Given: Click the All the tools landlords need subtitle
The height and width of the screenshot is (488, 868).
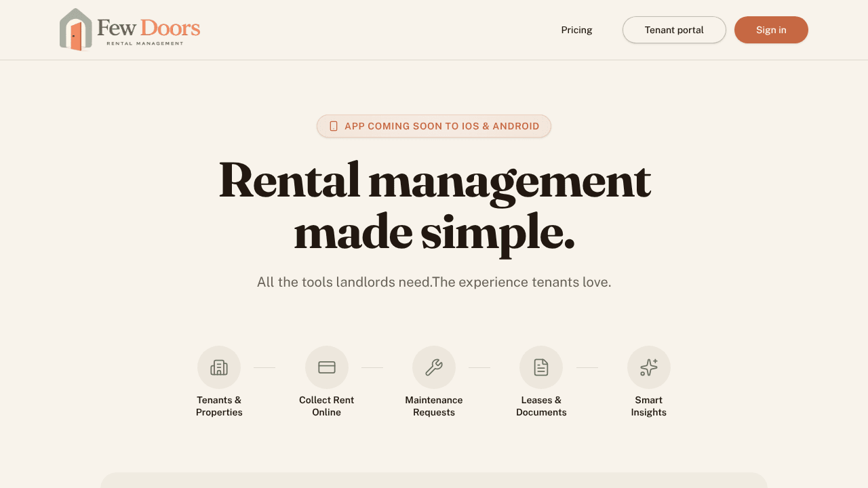Looking at the screenshot, I should (x=434, y=282).
